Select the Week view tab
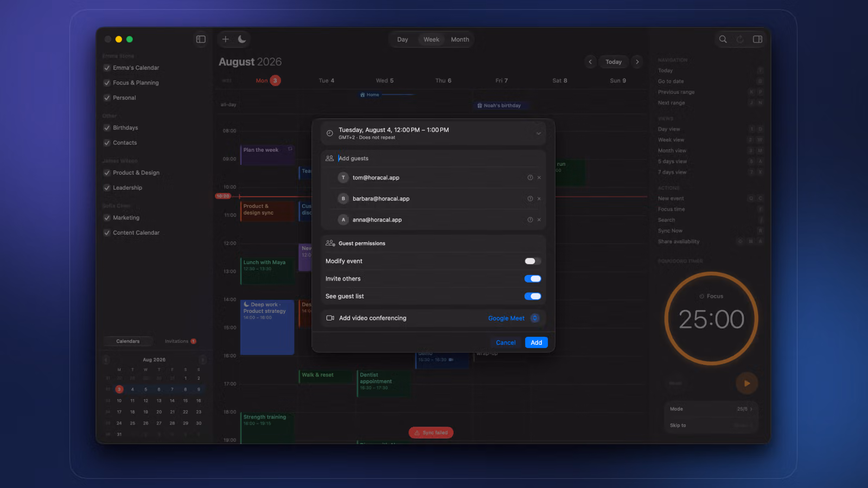Screen dimensions: 868x488 coord(431,40)
